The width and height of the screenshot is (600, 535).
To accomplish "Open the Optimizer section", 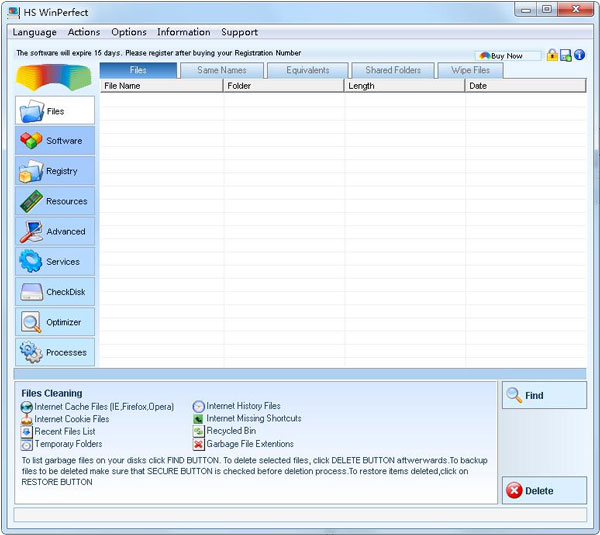I will (55, 322).
